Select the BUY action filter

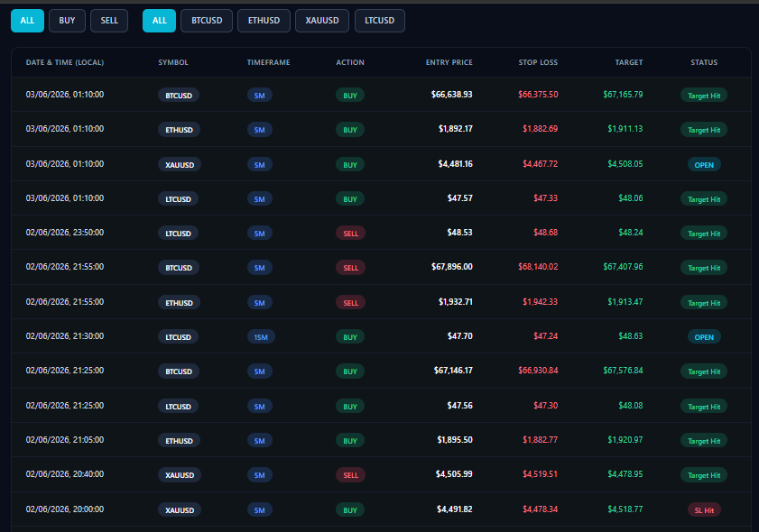click(67, 21)
